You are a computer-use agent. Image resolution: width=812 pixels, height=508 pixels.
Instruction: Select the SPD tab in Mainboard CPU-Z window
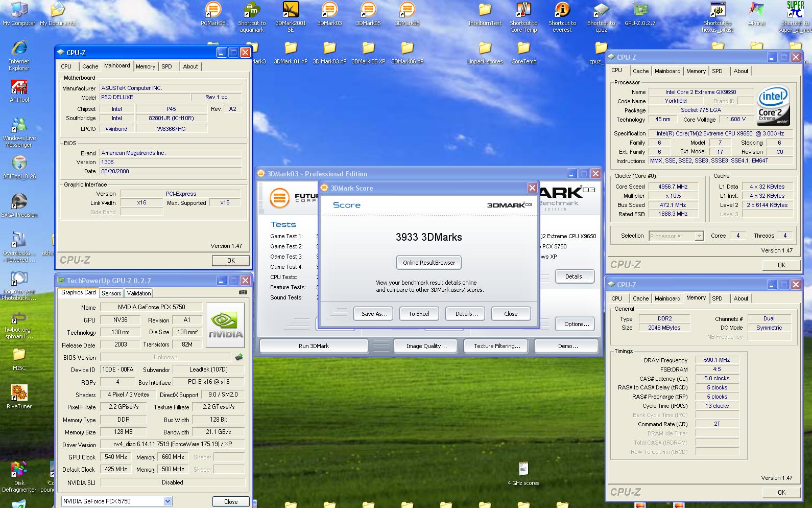tap(166, 66)
